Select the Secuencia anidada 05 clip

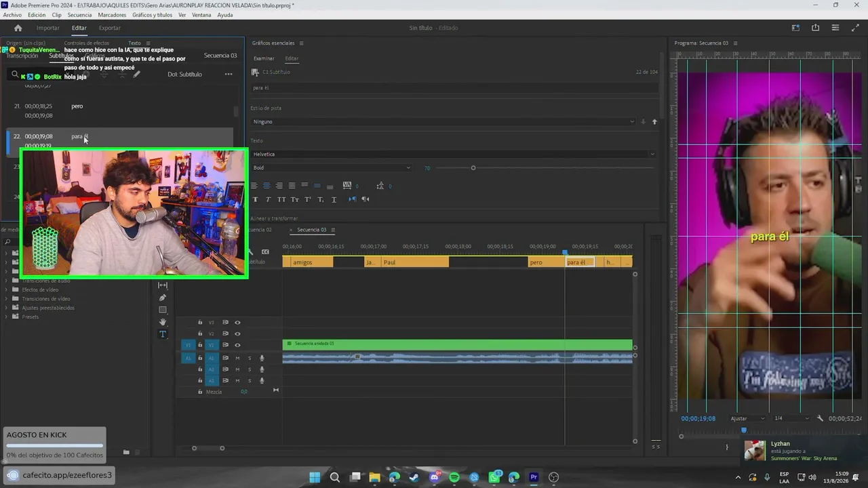tap(457, 345)
